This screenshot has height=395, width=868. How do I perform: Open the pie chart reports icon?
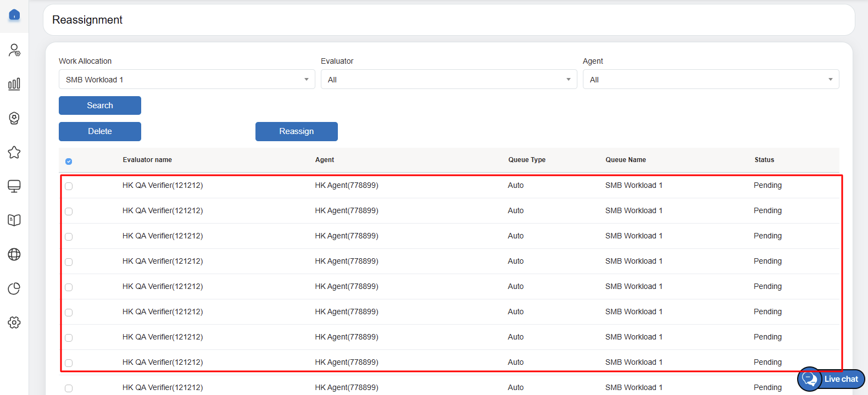click(x=14, y=288)
